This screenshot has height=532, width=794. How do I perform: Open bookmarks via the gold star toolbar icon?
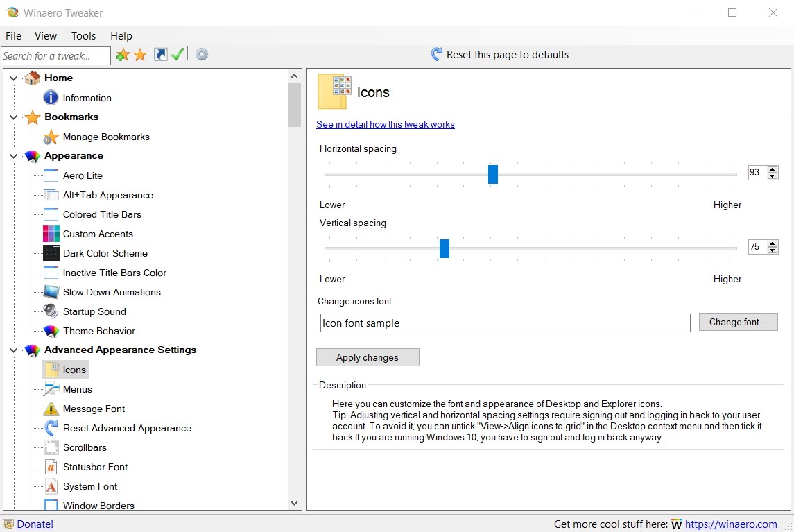pos(140,55)
